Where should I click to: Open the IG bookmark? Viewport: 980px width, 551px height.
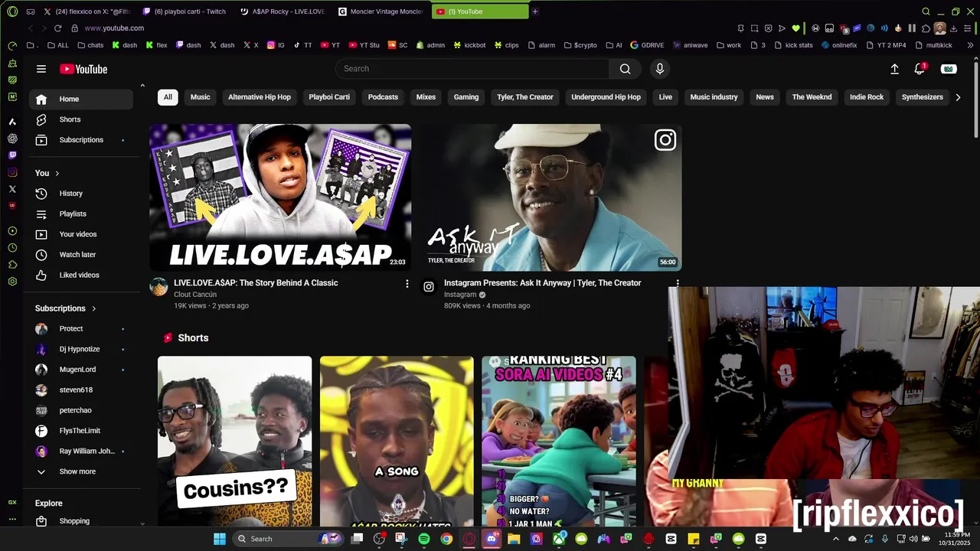point(276,45)
